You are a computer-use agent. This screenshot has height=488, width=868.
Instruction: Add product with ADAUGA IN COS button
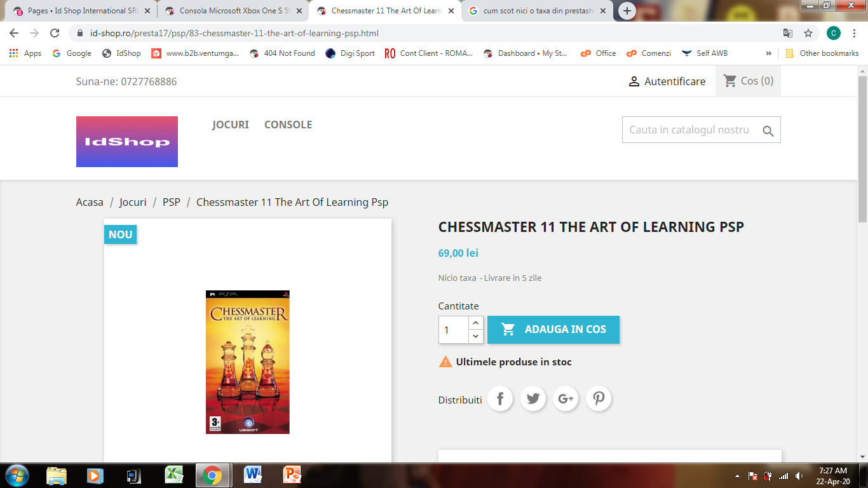553,330
